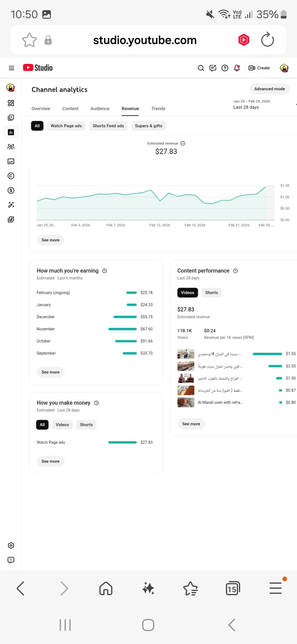The height and width of the screenshot is (644, 297).
Task: Open the Copyright icon in sidebar
Action: (x=11, y=176)
